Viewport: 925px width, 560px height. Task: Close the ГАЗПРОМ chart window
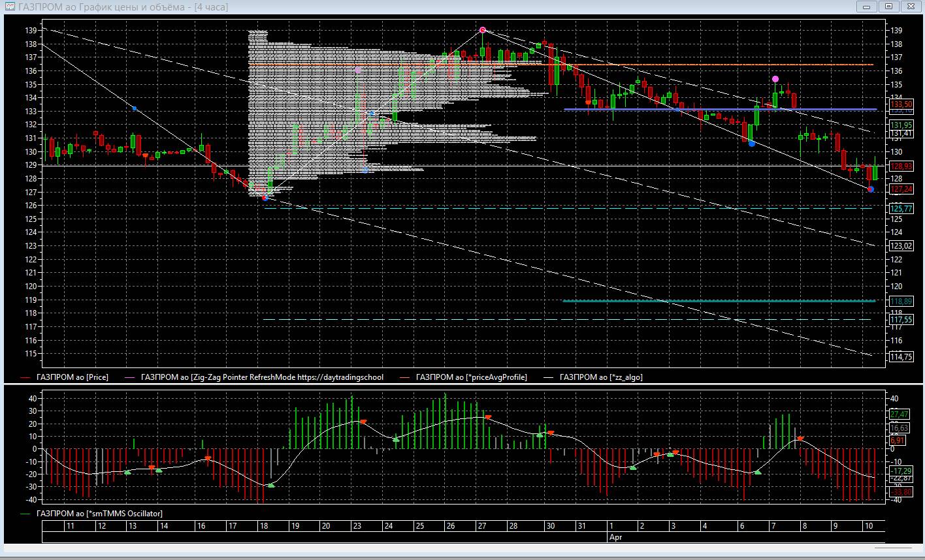coord(911,7)
